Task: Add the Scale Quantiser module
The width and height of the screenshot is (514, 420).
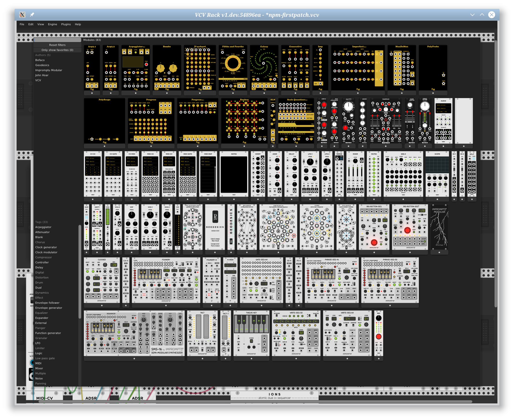Action: point(296,121)
